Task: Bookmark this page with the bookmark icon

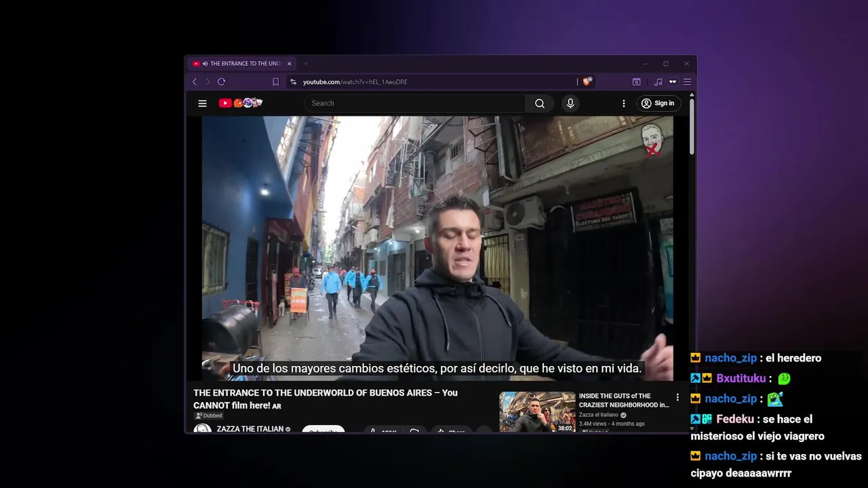Action: [x=275, y=82]
